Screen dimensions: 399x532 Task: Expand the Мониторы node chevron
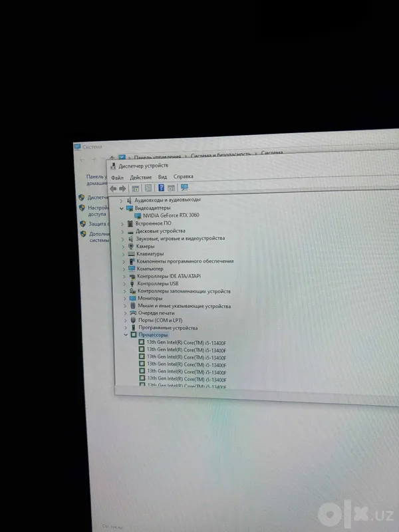click(125, 299)
